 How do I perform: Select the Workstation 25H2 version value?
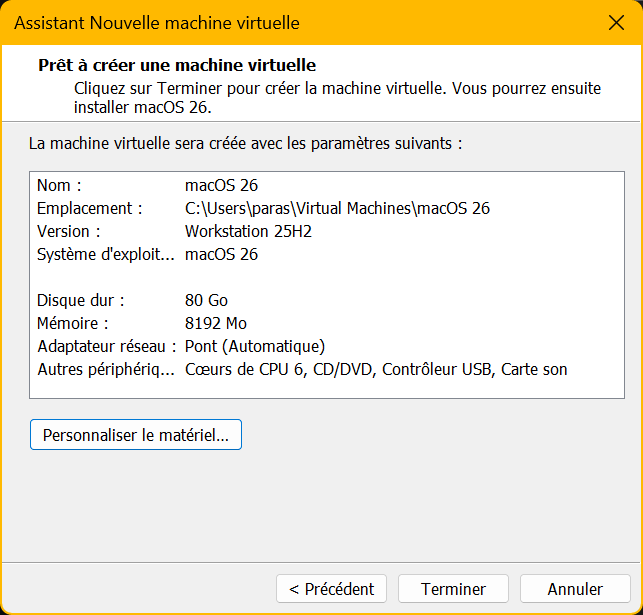click(x=248, y=231)
